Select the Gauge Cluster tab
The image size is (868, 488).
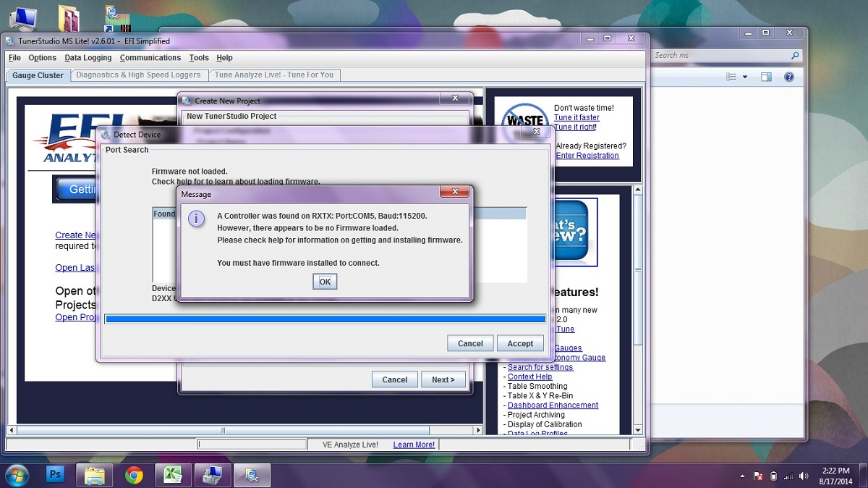(38, 75)
